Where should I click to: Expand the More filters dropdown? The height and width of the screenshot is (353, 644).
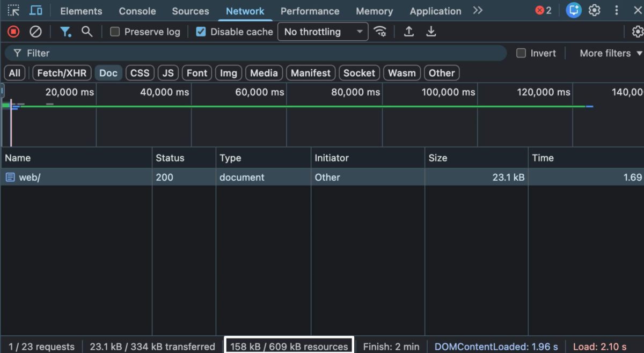[611, 53]
